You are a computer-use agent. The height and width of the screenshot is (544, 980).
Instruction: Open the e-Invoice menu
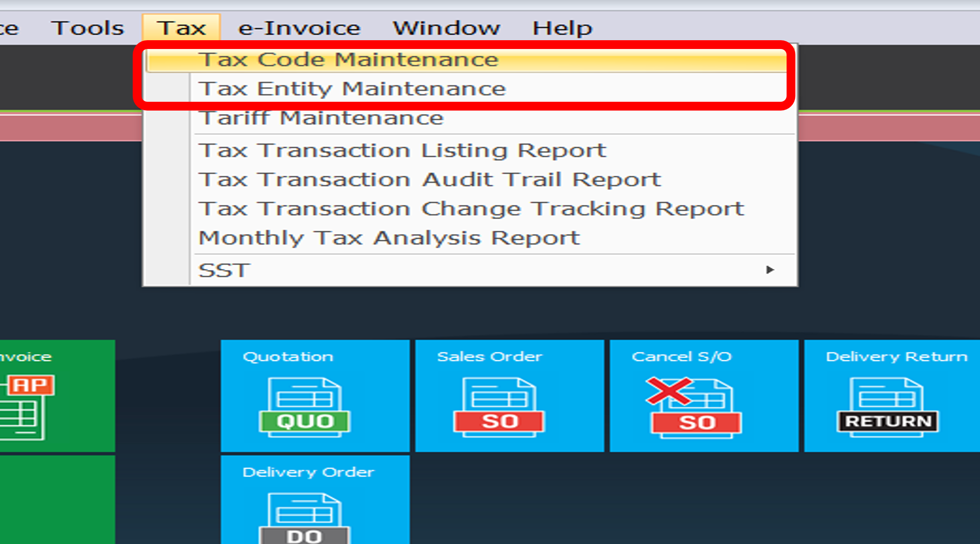pyautogui.click(x=299, y=28)
